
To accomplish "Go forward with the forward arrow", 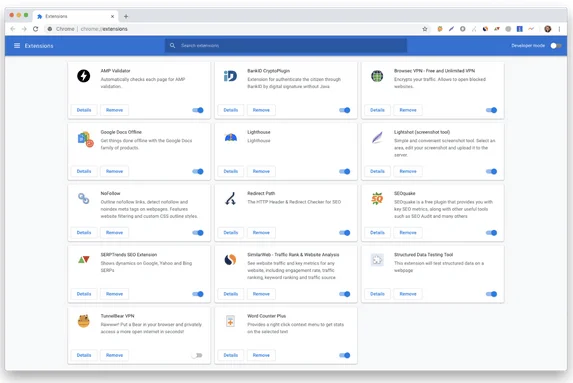I will tap(24, 29).
